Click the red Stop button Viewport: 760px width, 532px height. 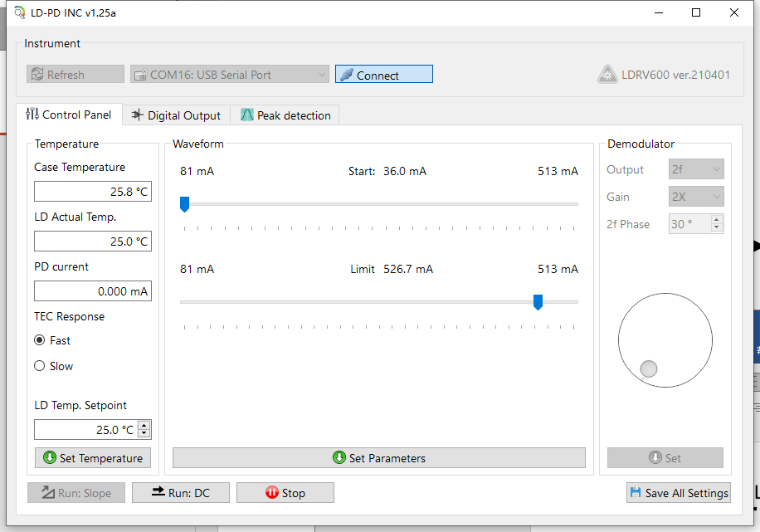[x=285, y=493]
